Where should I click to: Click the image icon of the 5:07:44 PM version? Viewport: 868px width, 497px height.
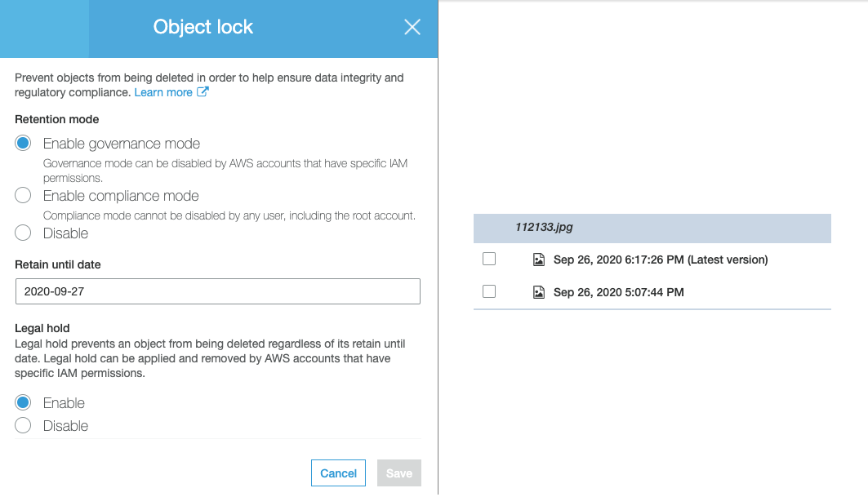pyautogui.click(x=538, y=292)
